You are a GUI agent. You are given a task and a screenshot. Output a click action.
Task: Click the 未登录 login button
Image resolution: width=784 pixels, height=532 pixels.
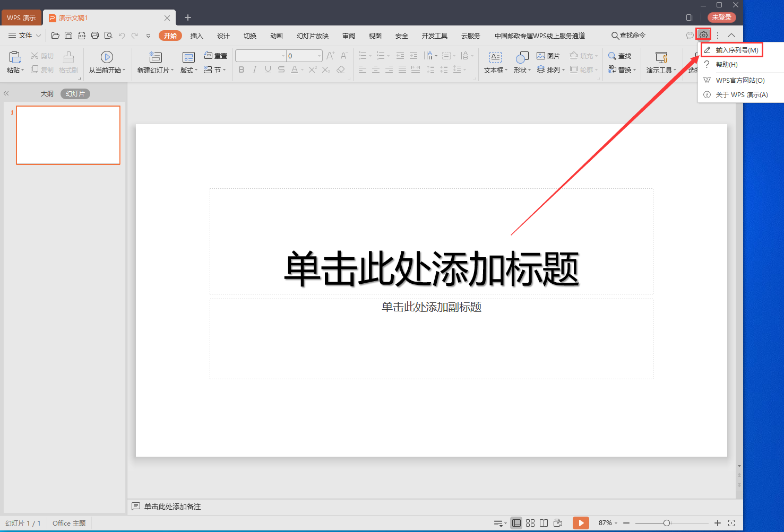722,18
